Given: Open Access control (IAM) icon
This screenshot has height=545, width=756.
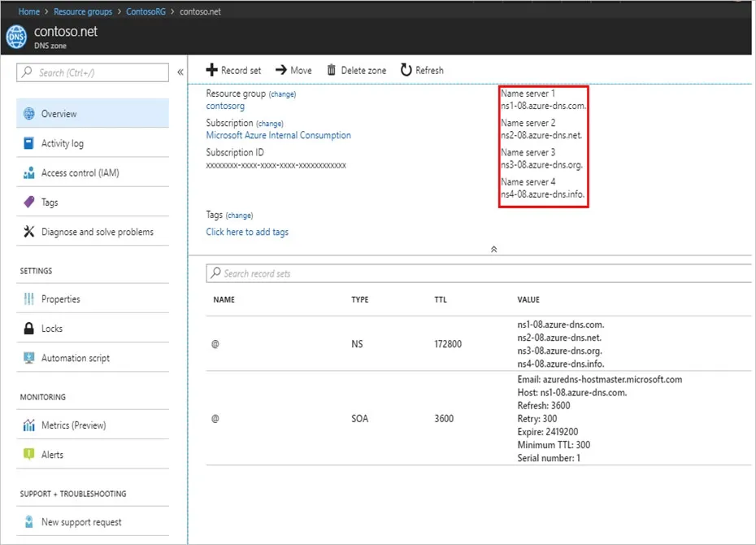Looking at the screenshot, I should click(x=29, y=172).
